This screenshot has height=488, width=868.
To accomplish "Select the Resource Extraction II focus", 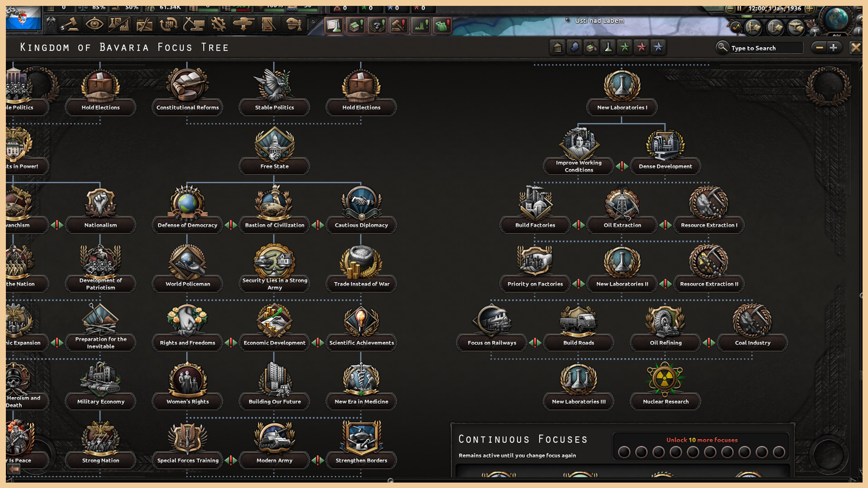I will pos(709,269).
